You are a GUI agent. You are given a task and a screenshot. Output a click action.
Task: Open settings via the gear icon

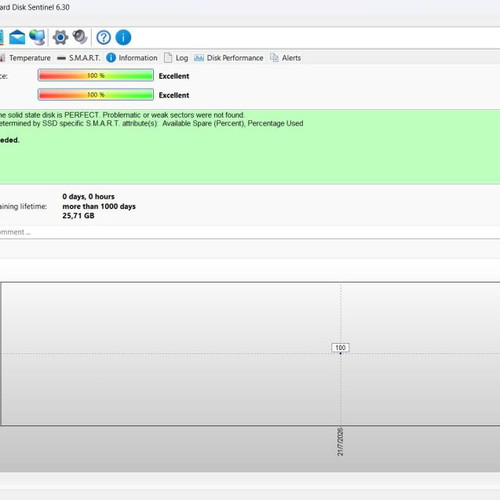(x=60, y=37)
